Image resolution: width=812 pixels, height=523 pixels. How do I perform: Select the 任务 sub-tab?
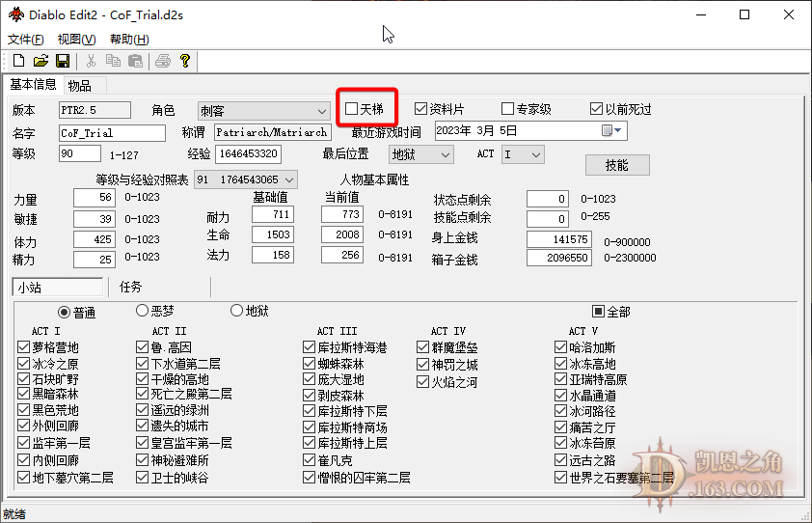(130, 288)
